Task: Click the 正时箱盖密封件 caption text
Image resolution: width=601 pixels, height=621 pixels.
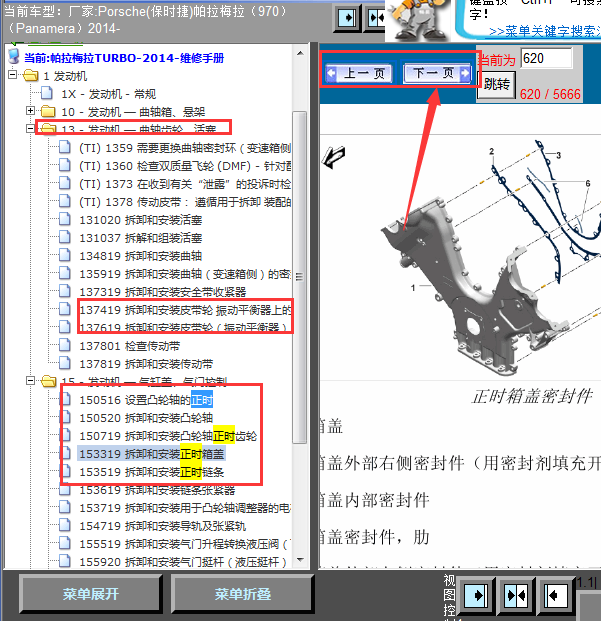Action: pyautogui.click(x=532, y=396)
